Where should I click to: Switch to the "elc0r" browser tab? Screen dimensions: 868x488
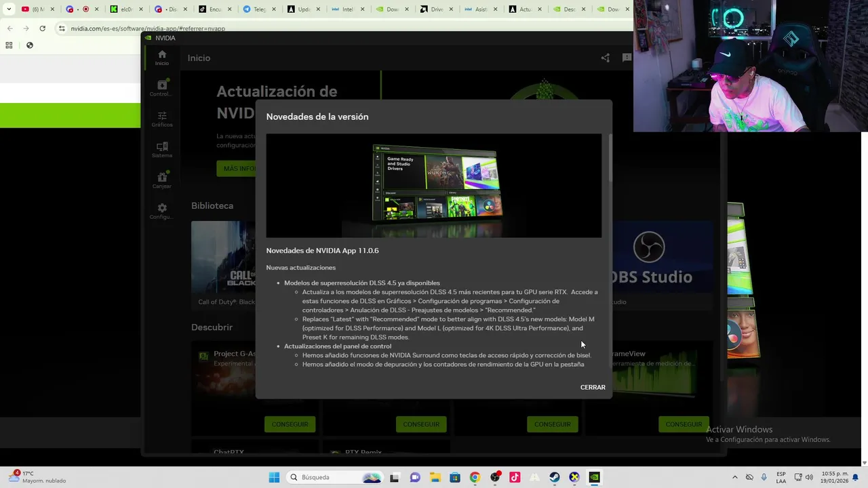[x=127, y=9]
